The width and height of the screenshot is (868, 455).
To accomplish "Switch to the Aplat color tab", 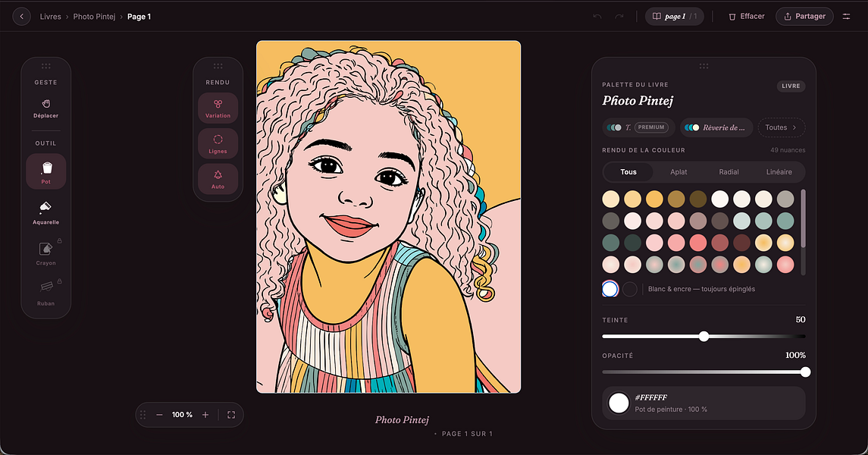I will pos(678,172).
